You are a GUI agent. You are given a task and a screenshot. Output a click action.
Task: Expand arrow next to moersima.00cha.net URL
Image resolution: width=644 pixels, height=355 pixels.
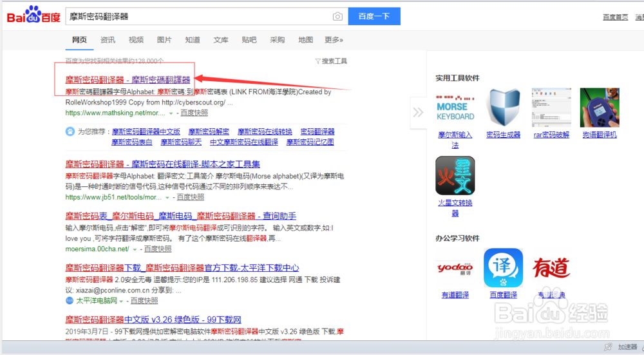point(135,249)
